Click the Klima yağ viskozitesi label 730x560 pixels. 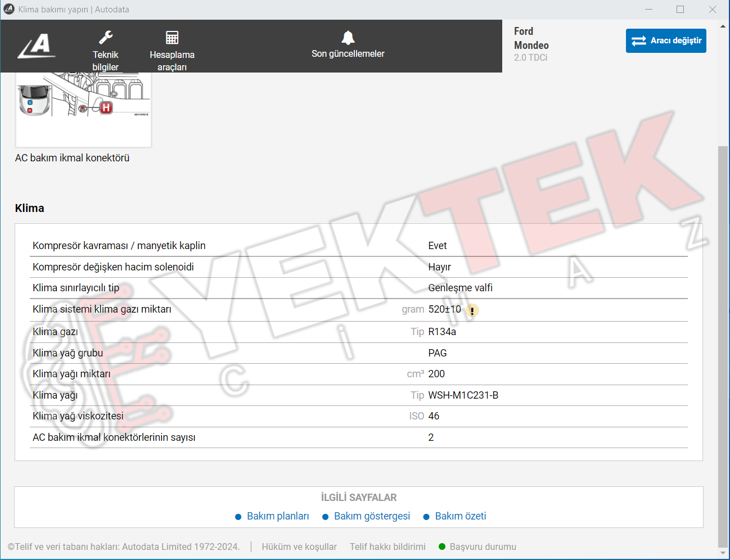[x=78, y=416]
